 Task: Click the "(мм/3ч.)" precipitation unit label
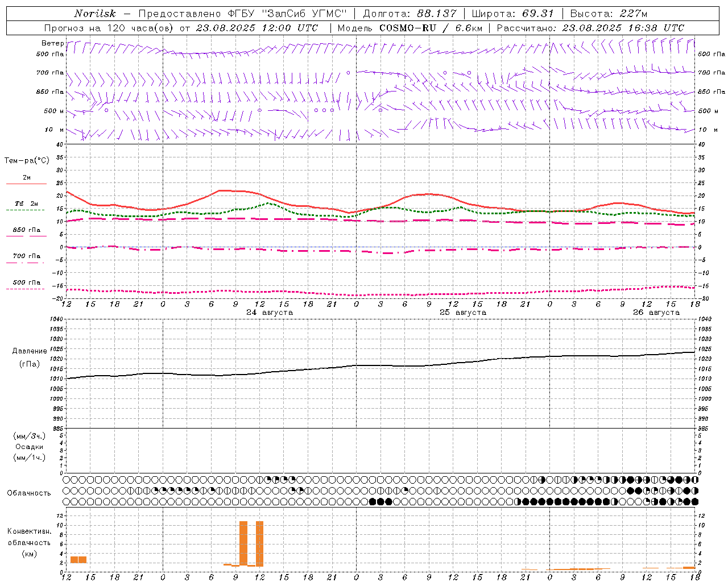coord(29,436)
